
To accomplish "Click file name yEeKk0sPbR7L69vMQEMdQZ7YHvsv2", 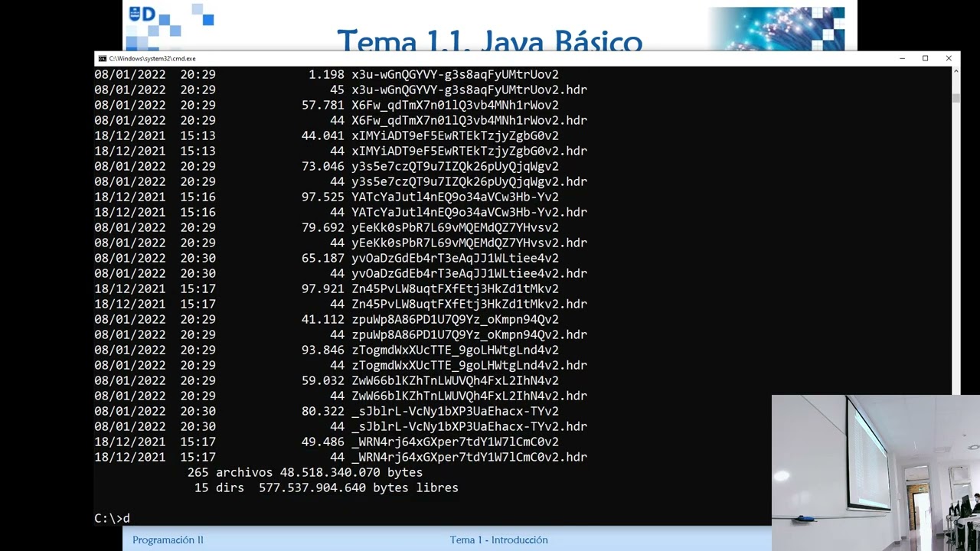I will (455, 227).
